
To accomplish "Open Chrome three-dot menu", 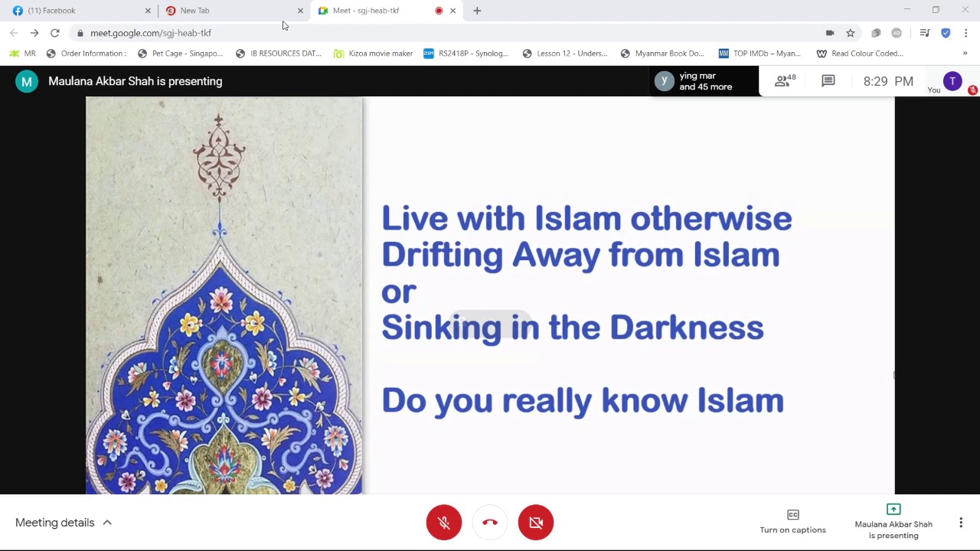I will pyautogui.click(x=966, y=33).
